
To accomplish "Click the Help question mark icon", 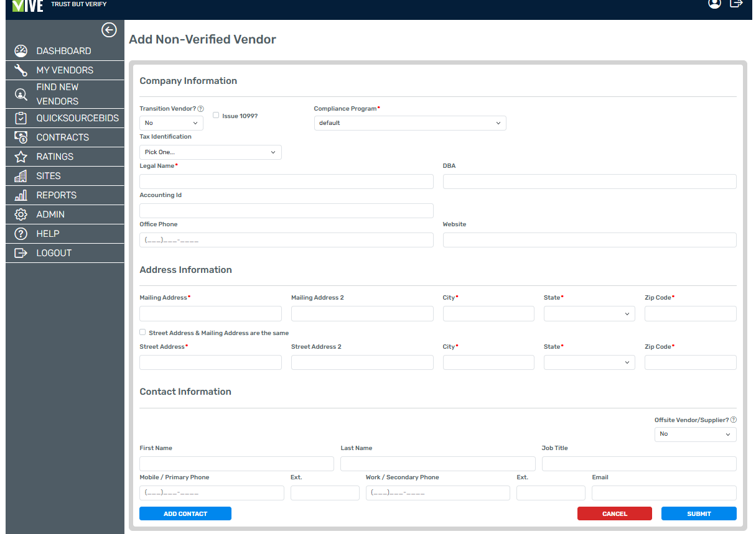I will coord(21,234).
